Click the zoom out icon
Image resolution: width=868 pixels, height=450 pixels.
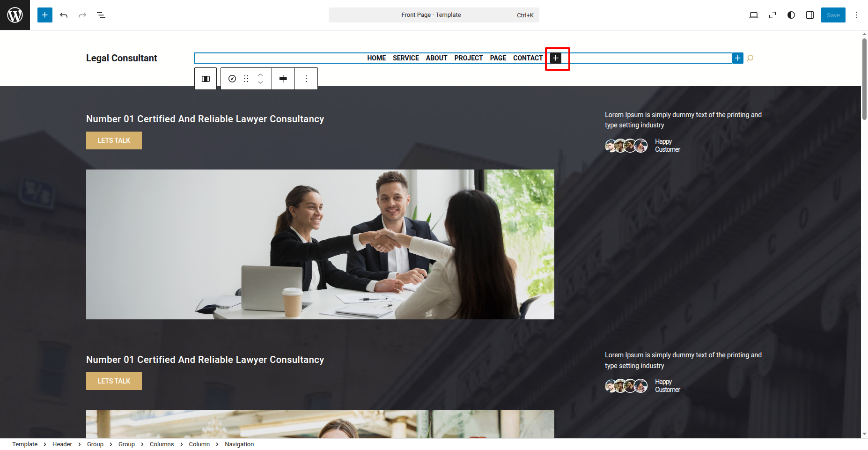(772, 15)
